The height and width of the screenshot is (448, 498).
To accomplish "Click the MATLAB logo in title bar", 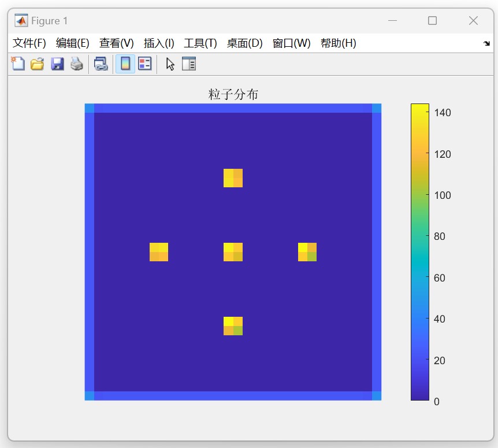I will click(21, 21).
